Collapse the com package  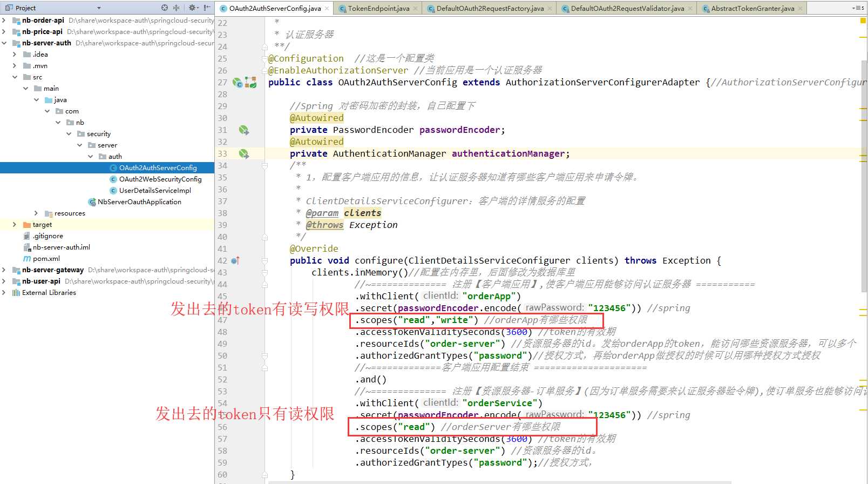pos(47,111)
